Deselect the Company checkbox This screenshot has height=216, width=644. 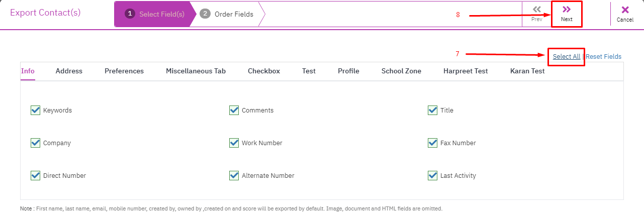(x=35, y=143)
